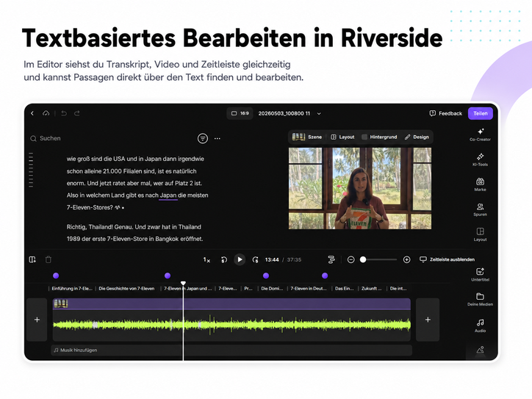This screenshot has height=399, width=532.
Task: Select chapter 'Die Geschichte von 7-Eleven'
Action: [126, 288]
